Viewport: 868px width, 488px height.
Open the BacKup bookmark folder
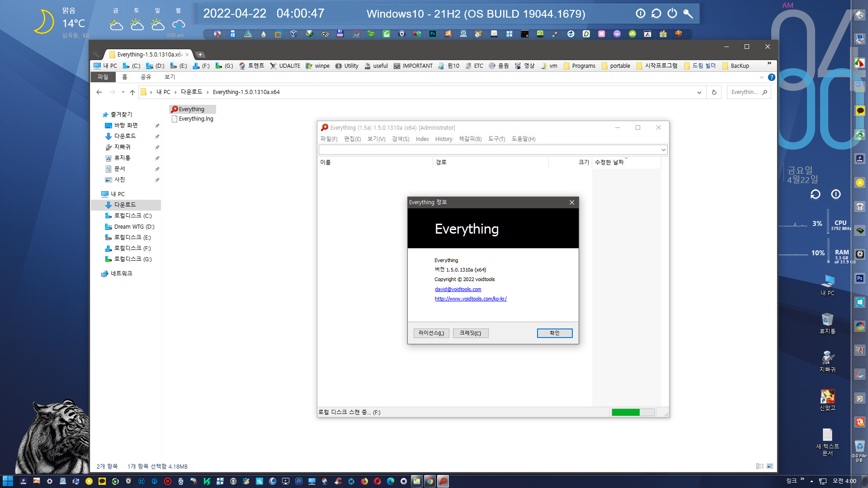(x=736, y=66)
